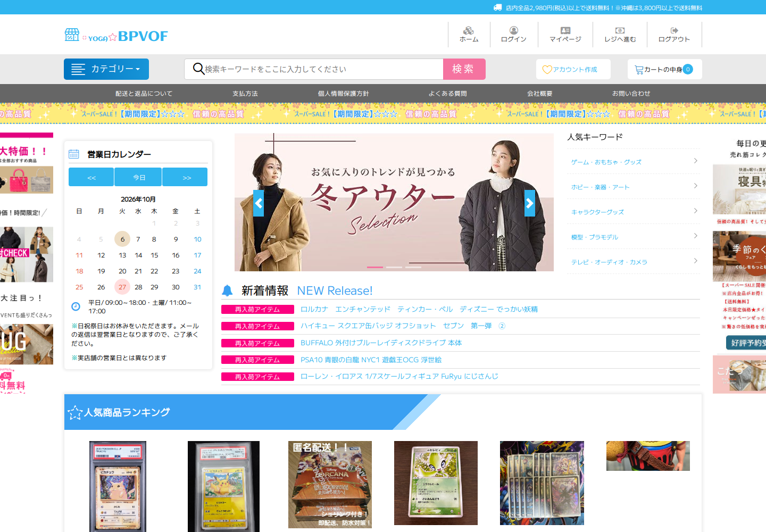Open マイページ icon in header
766x532 pixels.
(x=565, y=30)
